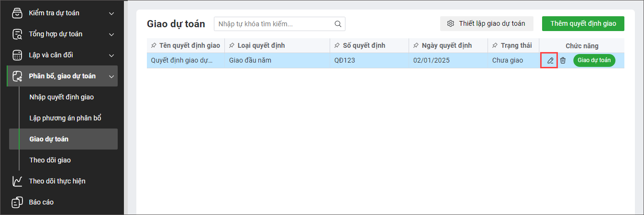Screen dimensions: 644x215
Task: Click the Tổng hợp dự toán sidebar icon
Action: tap(17, 34)
